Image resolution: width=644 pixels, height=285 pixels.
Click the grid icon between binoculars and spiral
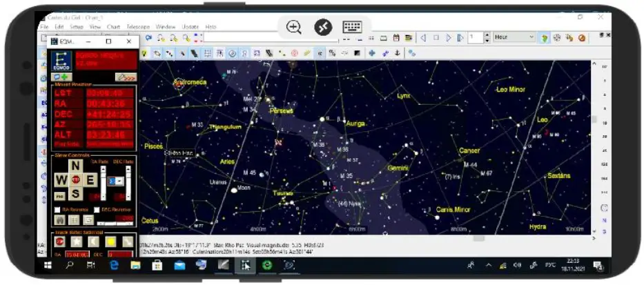click(x=74, y=220)
